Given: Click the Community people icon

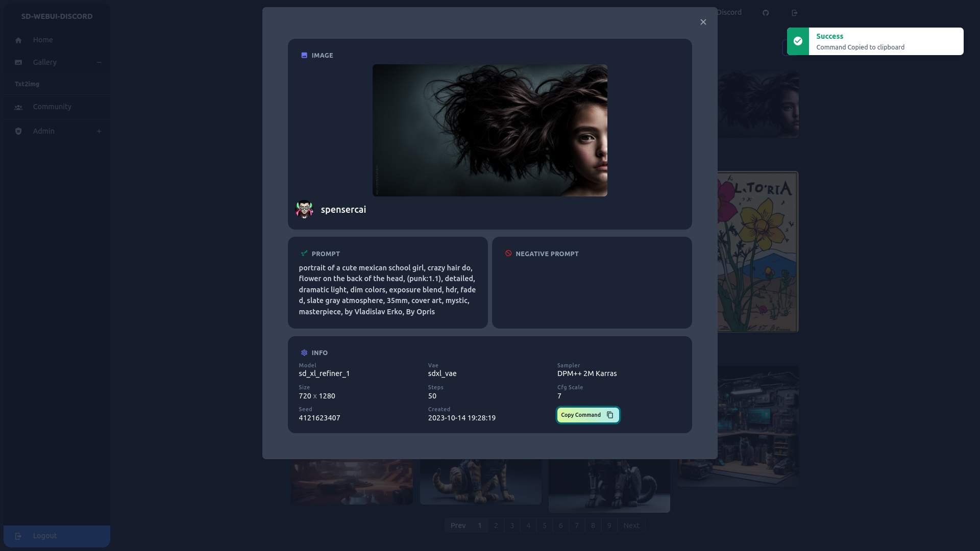Looking at the screenshot, I should point(18,107).
